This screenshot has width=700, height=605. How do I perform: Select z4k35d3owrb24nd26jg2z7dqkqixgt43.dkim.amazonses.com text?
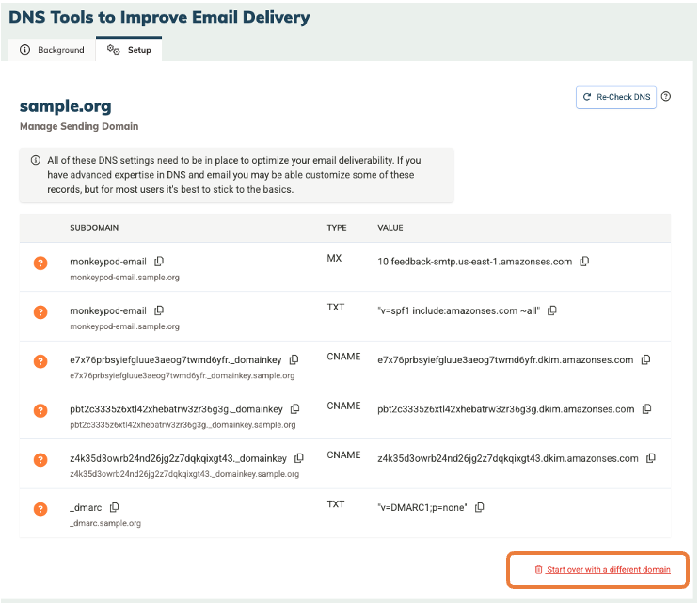pos(508,458)
